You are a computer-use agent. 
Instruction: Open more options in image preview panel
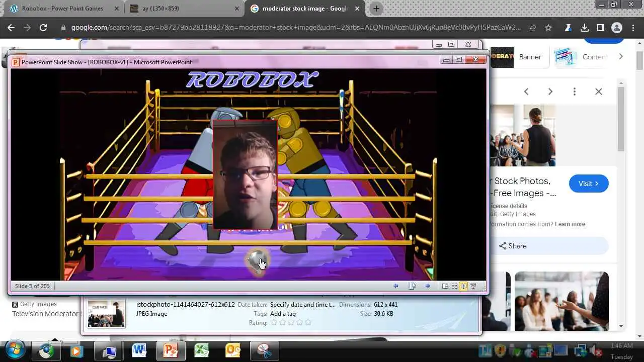575,92
